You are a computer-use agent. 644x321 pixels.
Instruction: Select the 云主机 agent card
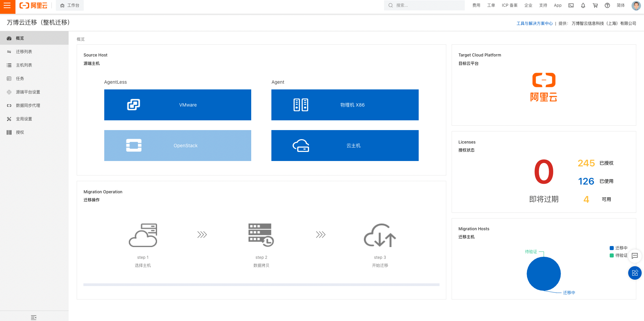(345, 146)
